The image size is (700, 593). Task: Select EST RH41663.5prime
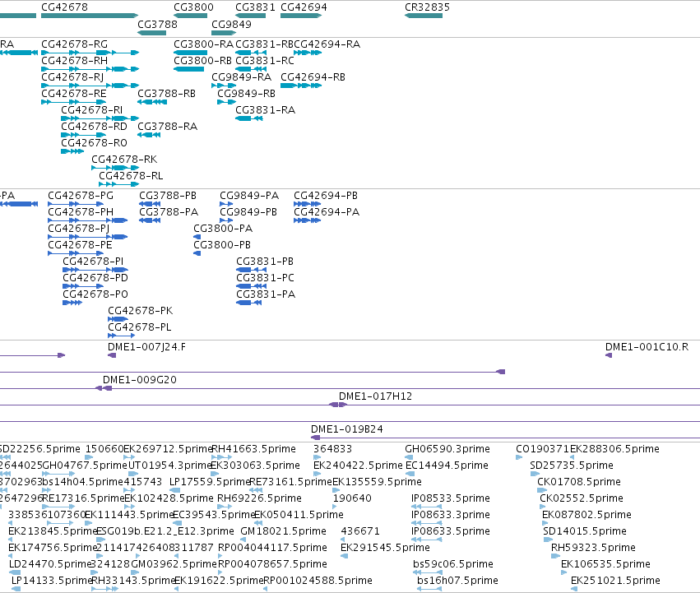coord(221,457)
